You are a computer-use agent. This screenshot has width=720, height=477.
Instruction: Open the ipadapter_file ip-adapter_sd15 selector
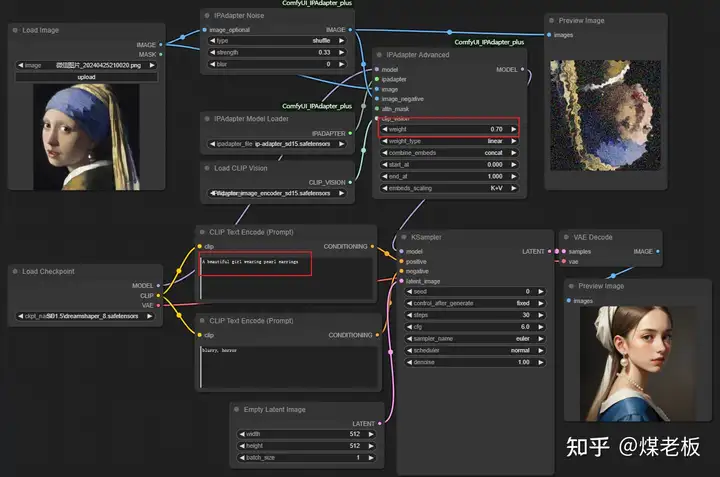(277, 144)
